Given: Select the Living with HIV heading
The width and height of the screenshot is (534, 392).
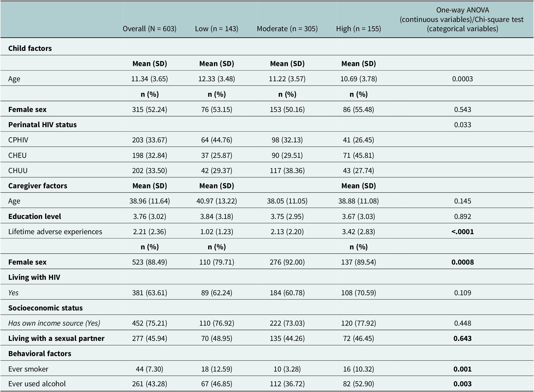Looking at the screenshot, I should [x=34, y=277].
